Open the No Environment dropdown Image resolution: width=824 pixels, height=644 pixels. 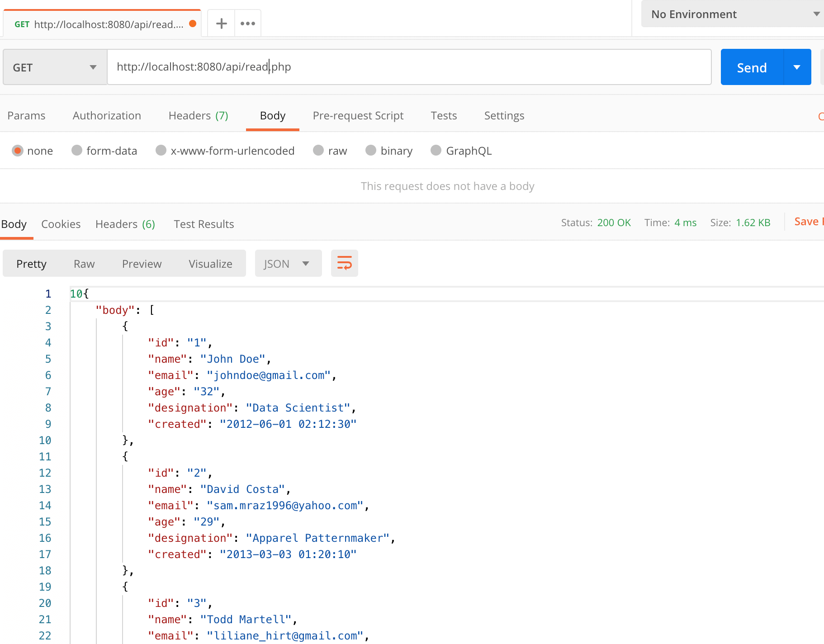click(733, 14)
